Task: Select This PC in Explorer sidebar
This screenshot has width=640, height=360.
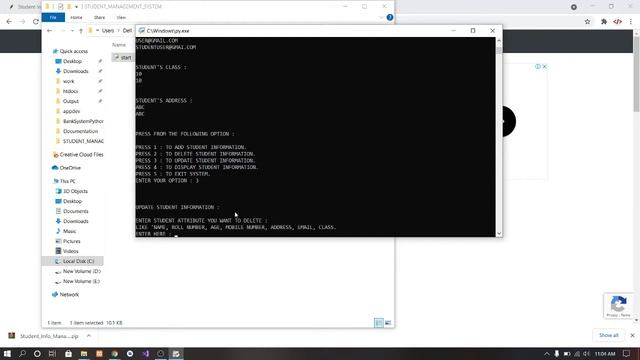Action: click(x=67, y=181)
